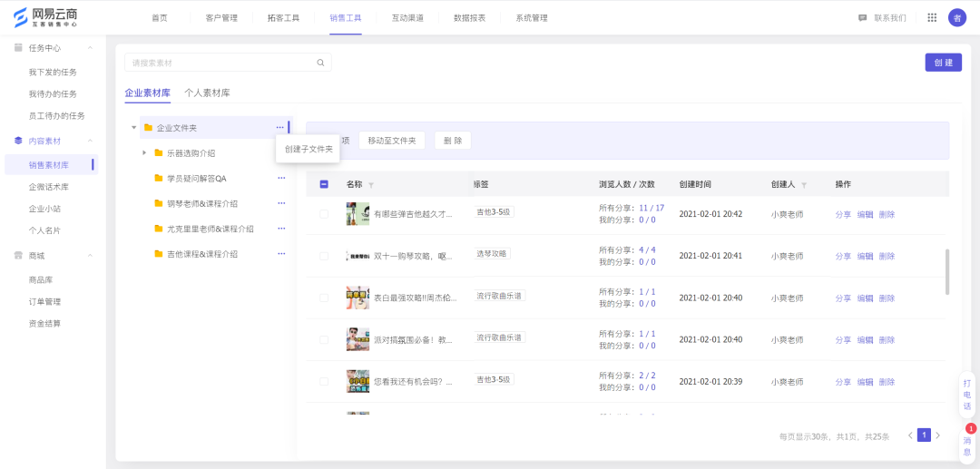Open more options for 学员疑问解答QA folder

281,178
